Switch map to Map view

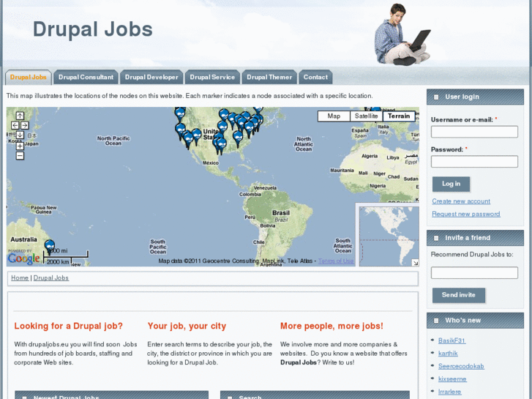tap(334, 116)
